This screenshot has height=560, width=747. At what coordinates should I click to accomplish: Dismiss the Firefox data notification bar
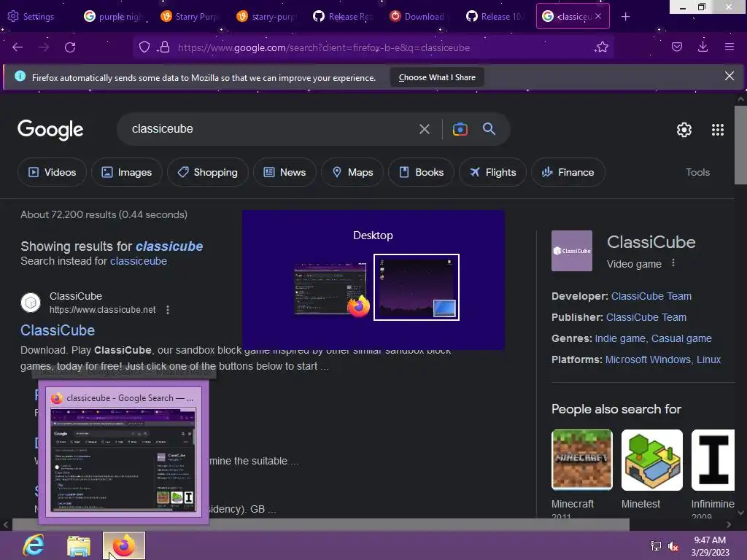729,76
